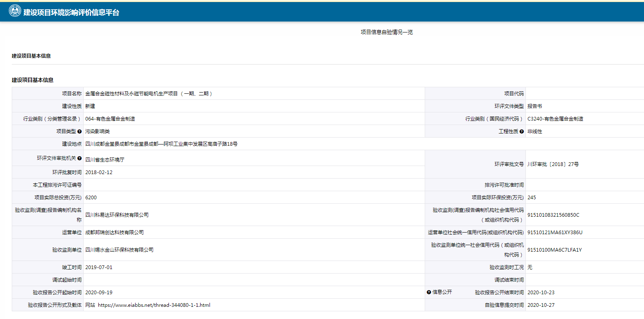Click the 本工程排污许可证编号 field label

coord(57,185)
